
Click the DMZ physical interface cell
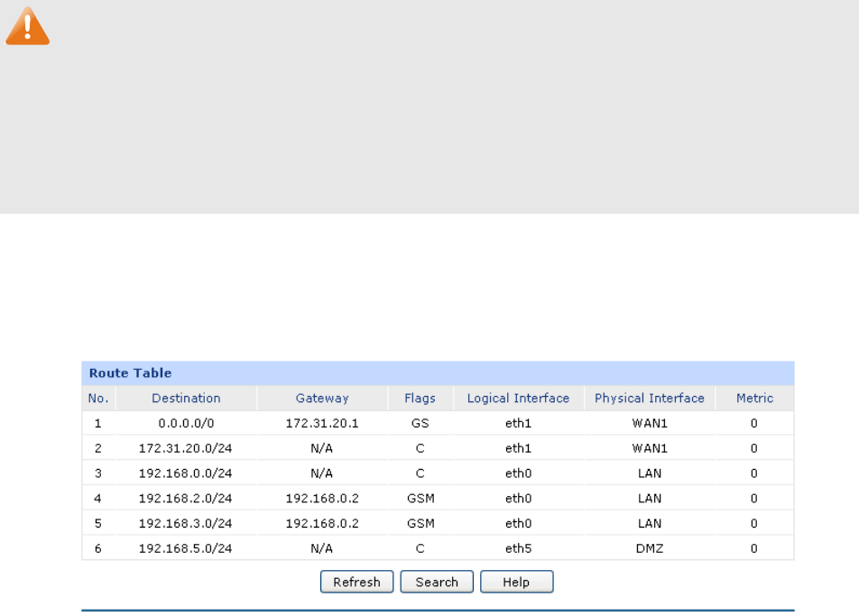tap(650, 548)
